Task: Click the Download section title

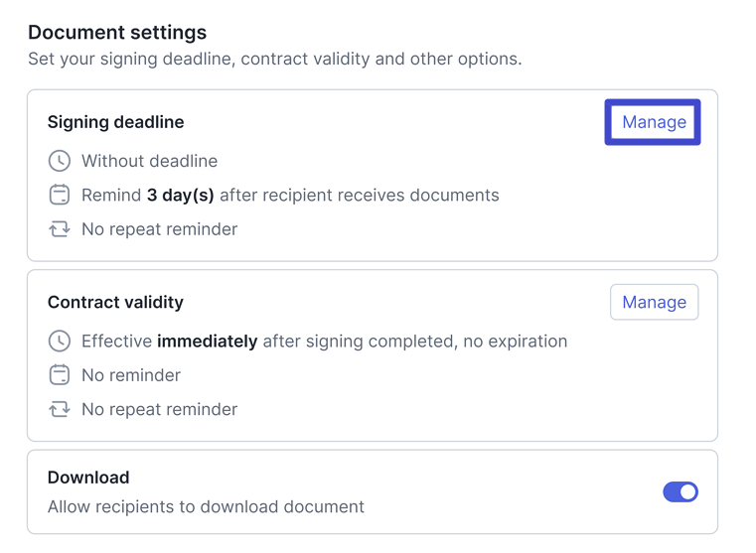Action: coord(88,478)
